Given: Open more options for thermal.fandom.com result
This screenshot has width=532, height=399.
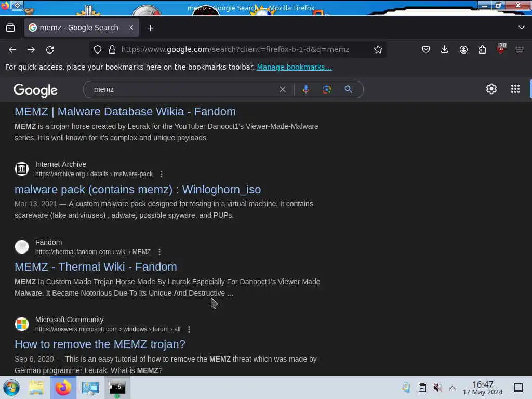Looking at the screenshot, I should (x=159, y=252).
